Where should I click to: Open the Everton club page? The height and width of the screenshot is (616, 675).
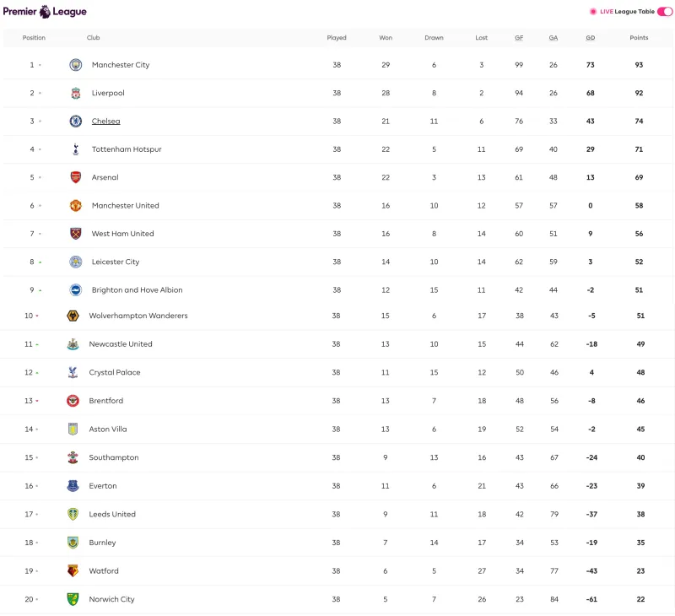[103, 486]
